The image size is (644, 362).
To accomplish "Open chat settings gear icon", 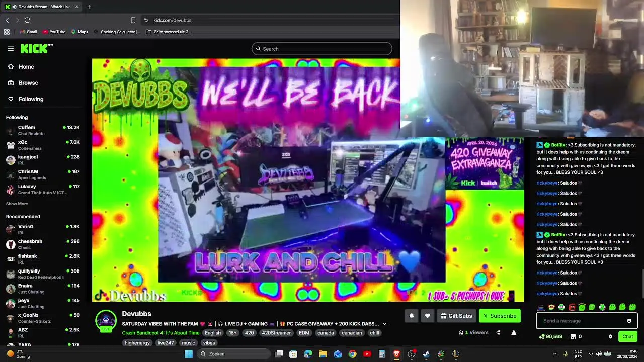I will pyautogui.click(x=610, y=336).
